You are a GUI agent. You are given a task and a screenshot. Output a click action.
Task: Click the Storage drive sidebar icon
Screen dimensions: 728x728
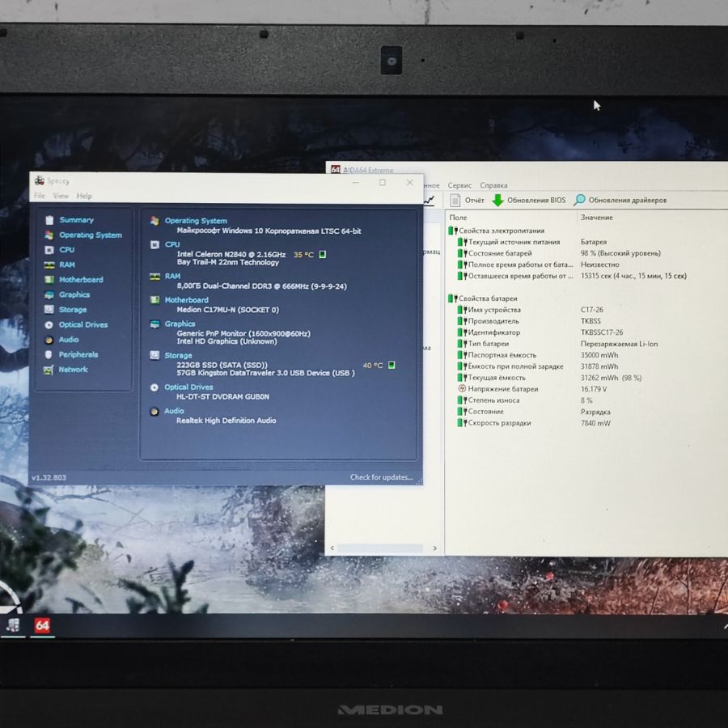49,310
